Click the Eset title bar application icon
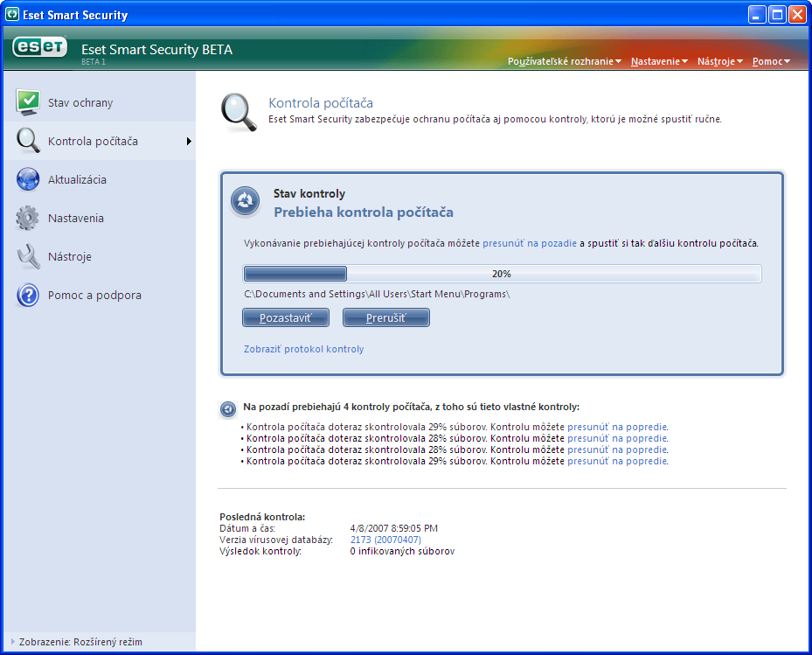 pyautogui.click(x=12, y=15)
